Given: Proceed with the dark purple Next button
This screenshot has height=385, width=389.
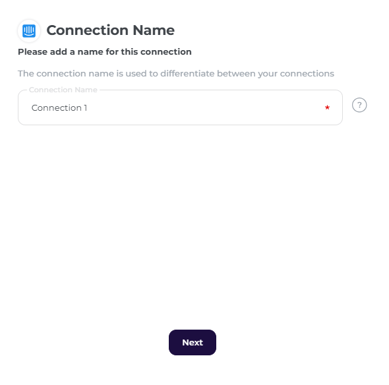Looking at the screenshot, I should click(192, 342).
